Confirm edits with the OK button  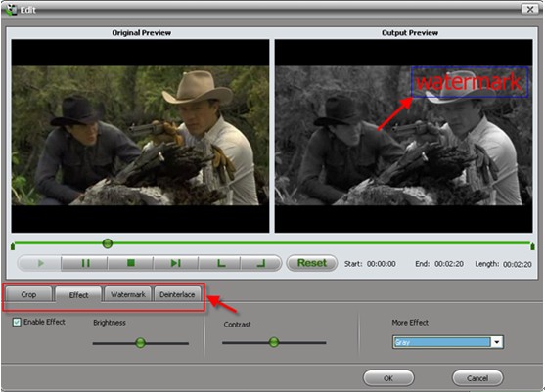point(388,378)
